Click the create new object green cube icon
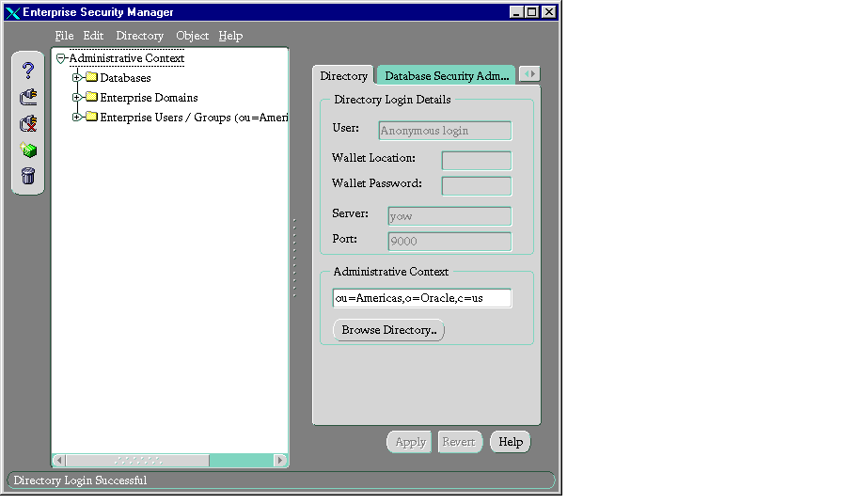The height and width of the screenshot is (504, 851). 28,150
